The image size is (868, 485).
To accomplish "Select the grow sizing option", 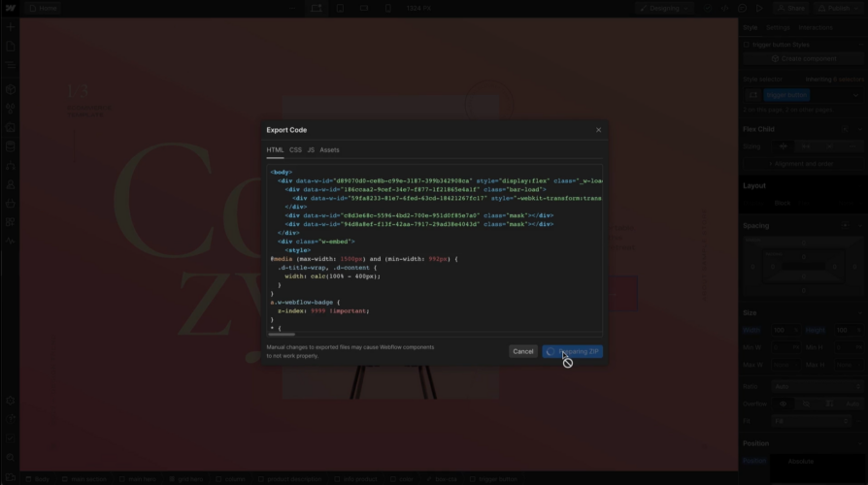I will pos(806,146).
